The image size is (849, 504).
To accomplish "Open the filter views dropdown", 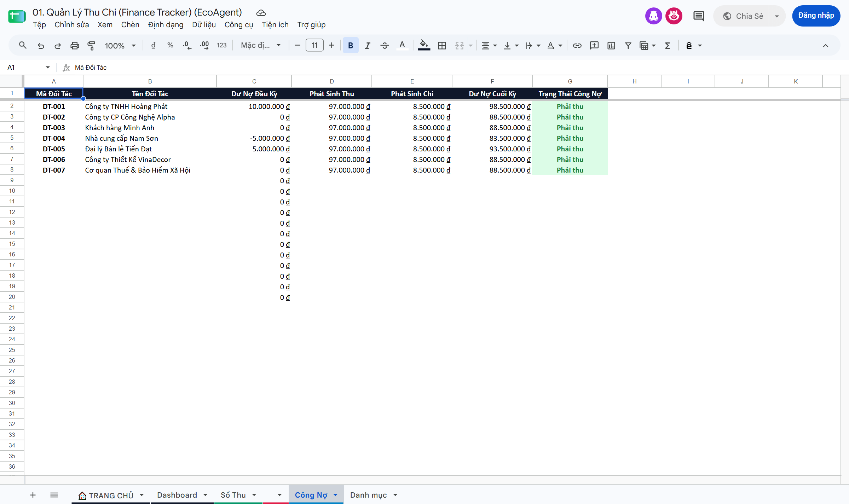I will point(648,45).
